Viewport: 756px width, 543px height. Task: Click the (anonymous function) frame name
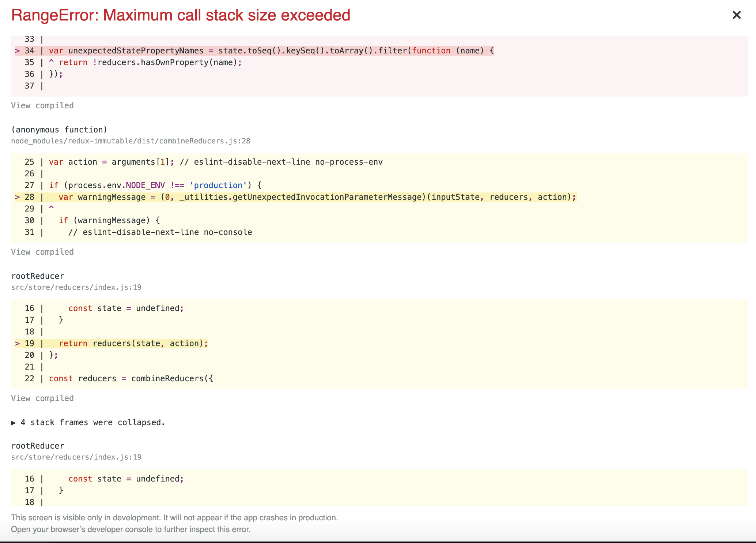pyautogui.click(x=59, y=130)
